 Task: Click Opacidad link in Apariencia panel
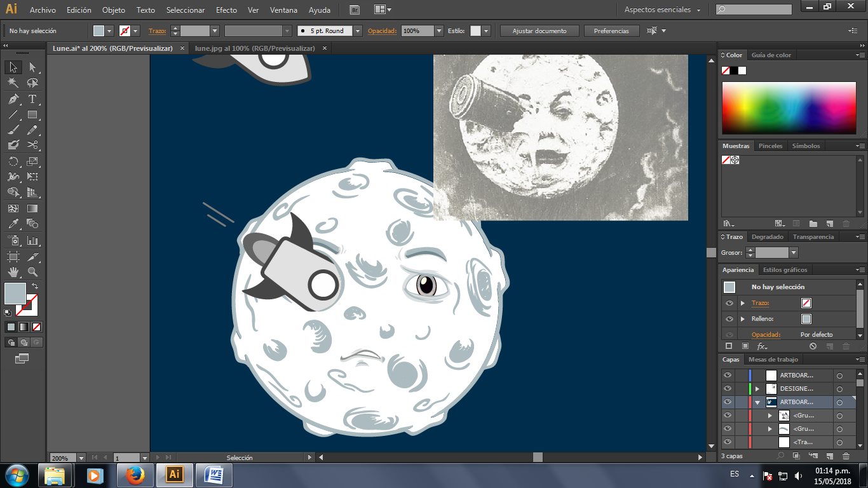point(766,334)
